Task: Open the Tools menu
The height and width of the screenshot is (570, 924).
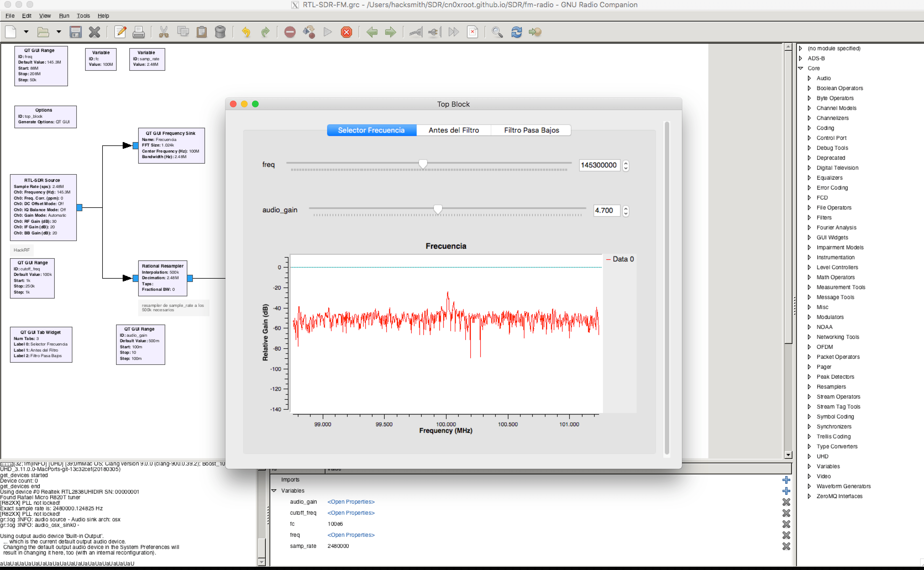Action: pyautogui.click(x=83, y=16)
